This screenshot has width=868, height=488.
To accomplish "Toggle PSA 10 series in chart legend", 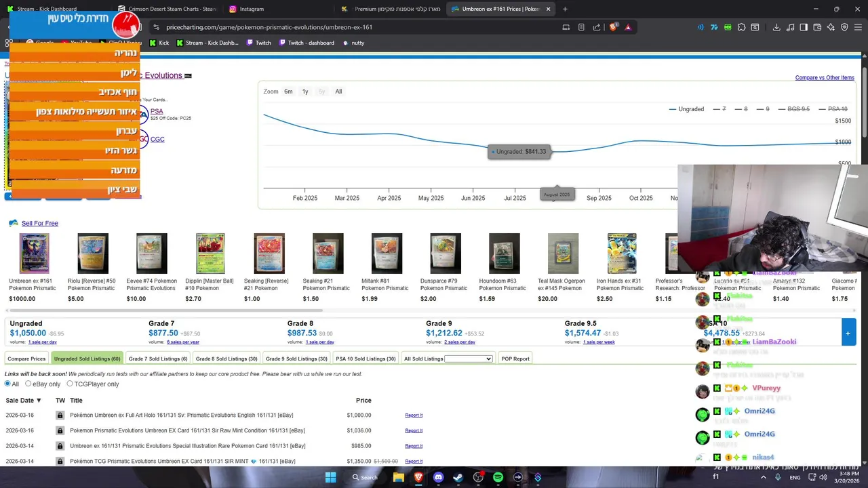I will point(833,108).
